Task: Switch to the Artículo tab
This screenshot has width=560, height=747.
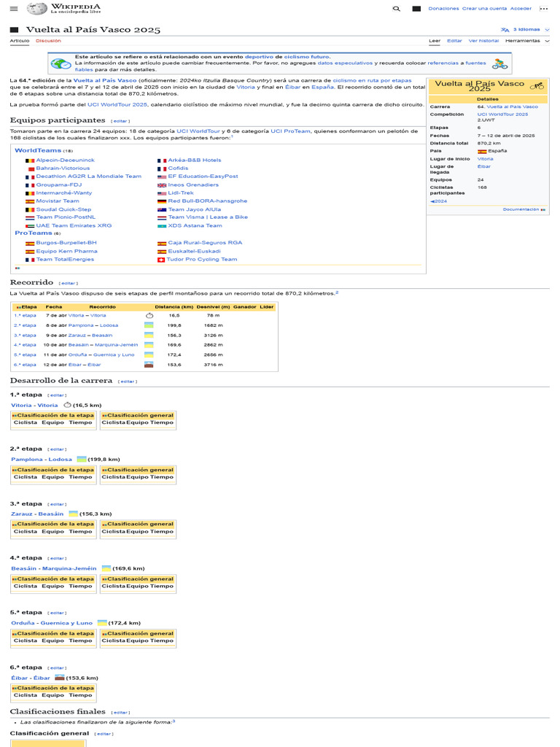Action: [20, 41]
